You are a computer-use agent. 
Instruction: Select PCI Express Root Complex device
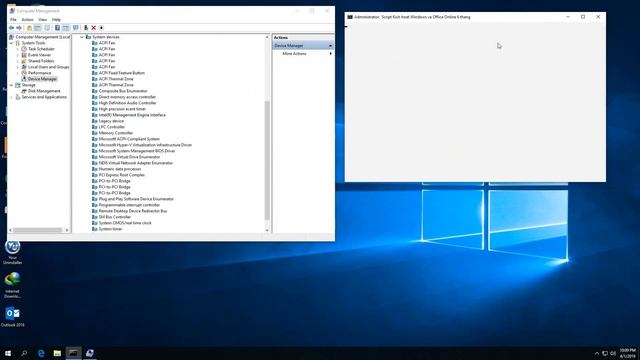point(122,175)
